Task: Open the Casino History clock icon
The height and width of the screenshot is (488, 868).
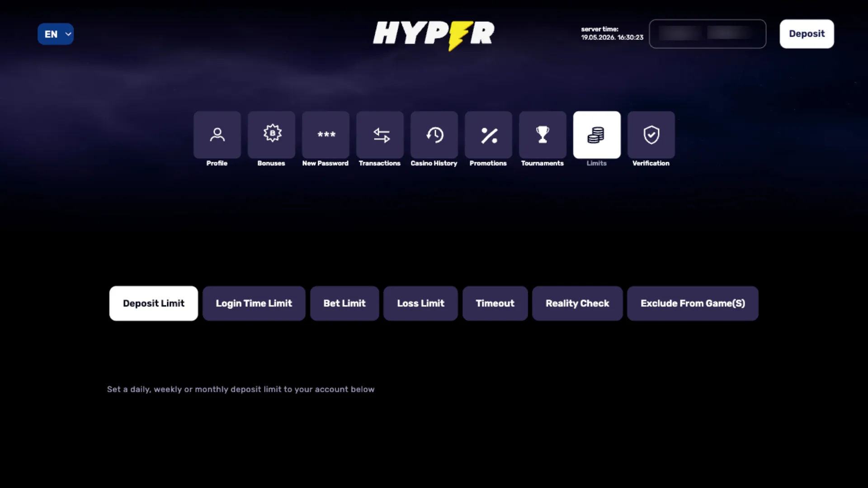Action: tap(434, 135)
